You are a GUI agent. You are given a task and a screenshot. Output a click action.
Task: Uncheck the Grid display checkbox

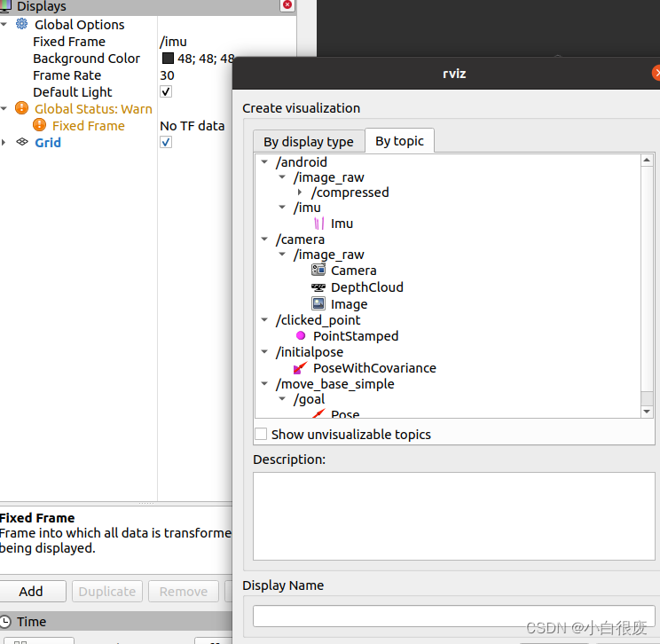click(x=166, y=142)
